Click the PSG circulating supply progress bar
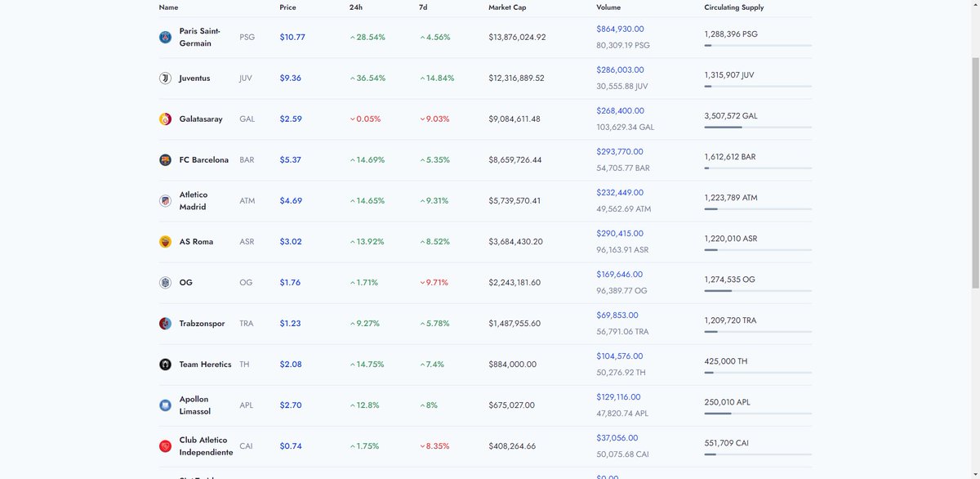This screenshot has width=980, height=479. [758, 46]
